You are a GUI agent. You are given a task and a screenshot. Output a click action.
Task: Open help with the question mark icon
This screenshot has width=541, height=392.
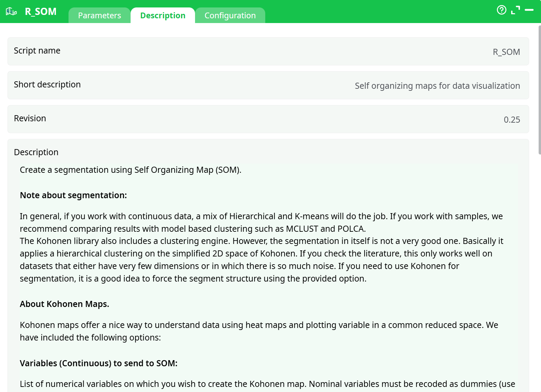(x=501, y=10)
